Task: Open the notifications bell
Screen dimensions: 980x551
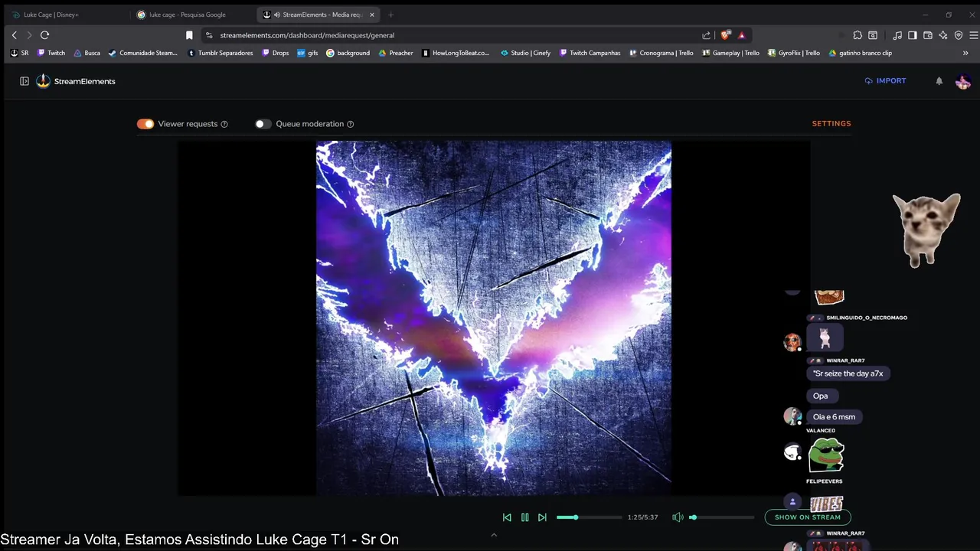Action: coord(939,81)
